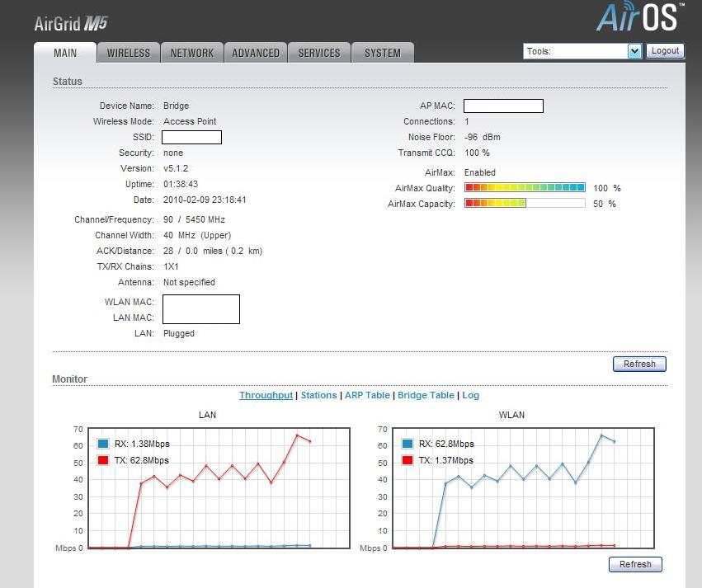702x588 pixels.
Task: Click the 'Monitor' section heading
Action: pyautogui.click(x=69, y=379)
